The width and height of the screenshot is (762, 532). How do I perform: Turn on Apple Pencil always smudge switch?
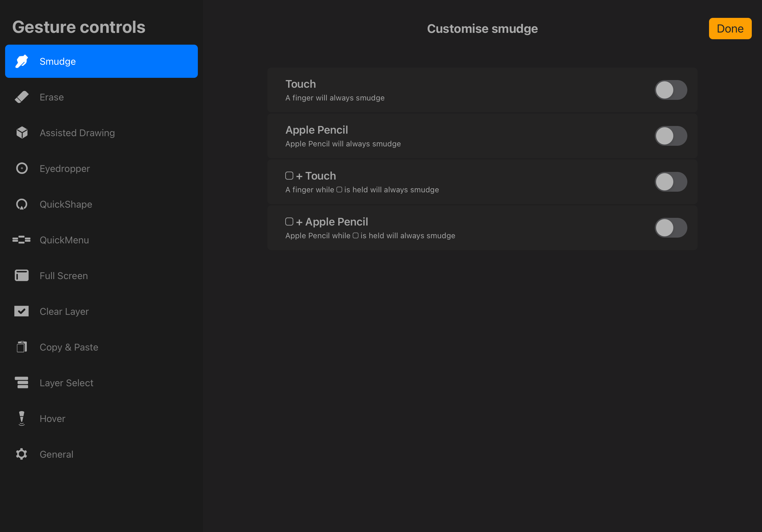[670, 136]
